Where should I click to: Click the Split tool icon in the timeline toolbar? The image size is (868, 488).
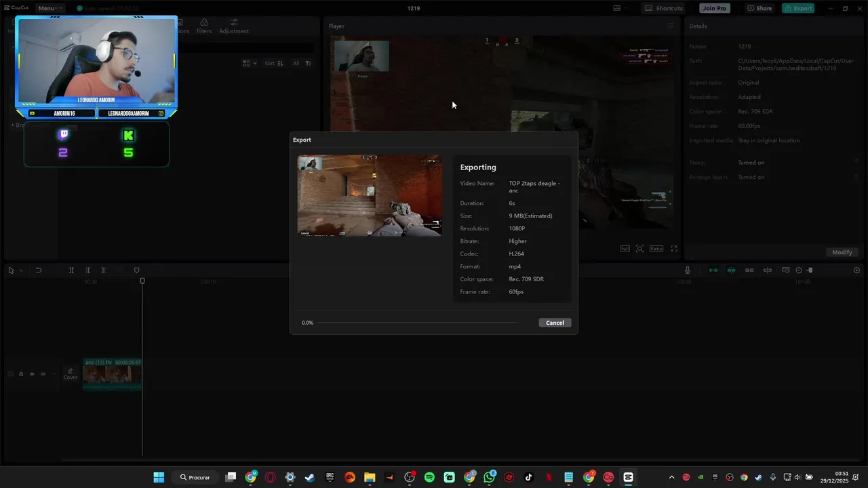[71, 270]
